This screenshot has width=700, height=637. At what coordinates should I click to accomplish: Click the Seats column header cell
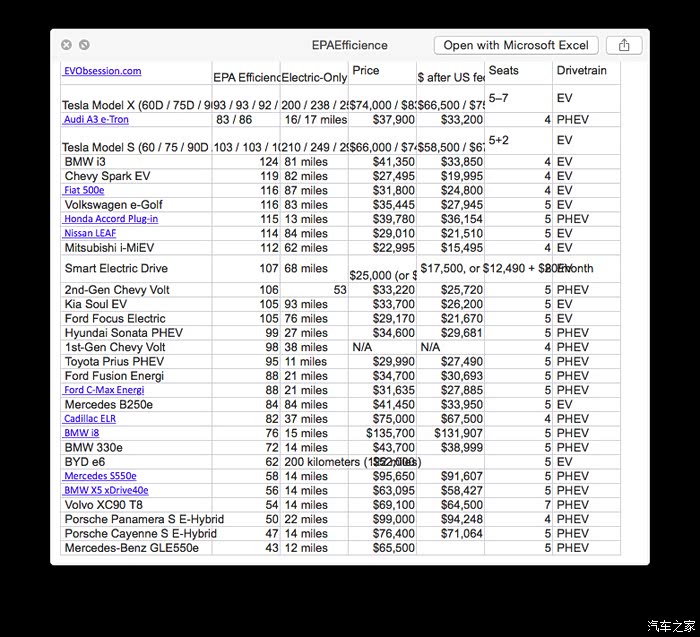click(x=504, y=71)
